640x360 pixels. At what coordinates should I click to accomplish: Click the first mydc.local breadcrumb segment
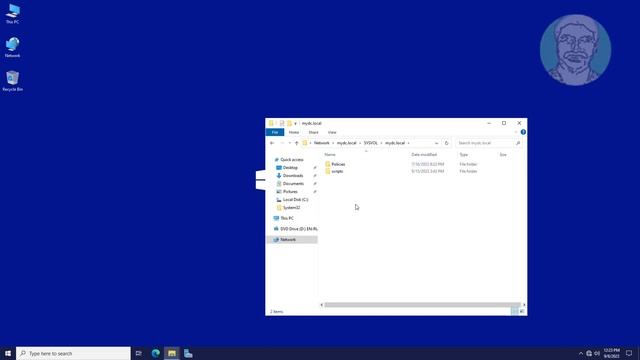347,143
